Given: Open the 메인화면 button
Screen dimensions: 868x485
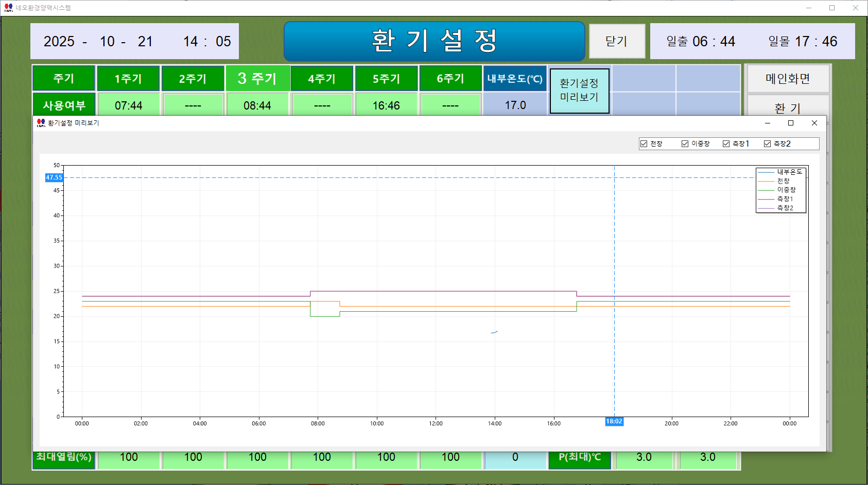Looking at the screenshot, I should (788, 79).
